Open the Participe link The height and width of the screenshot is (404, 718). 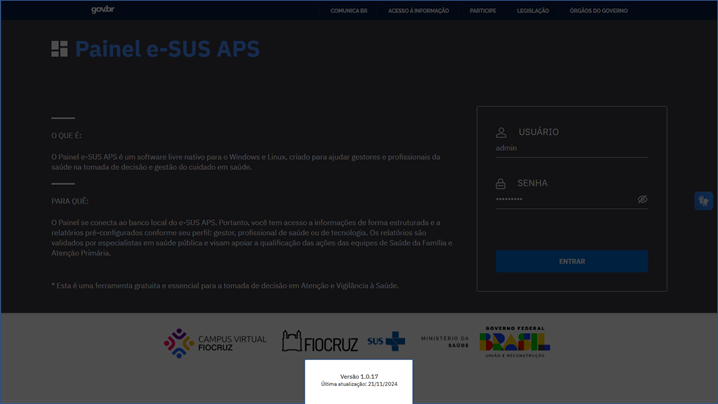click(483, 11)
